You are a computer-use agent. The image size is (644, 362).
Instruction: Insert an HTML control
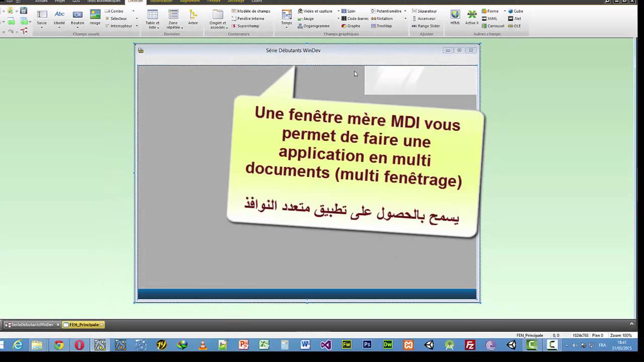point(455,17)
